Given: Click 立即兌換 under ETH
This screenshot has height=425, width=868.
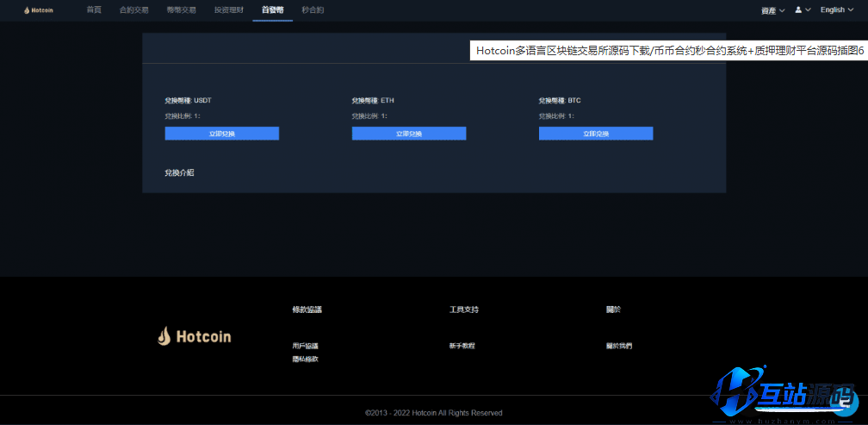Looking at the screenshot, I should point(409,134).
